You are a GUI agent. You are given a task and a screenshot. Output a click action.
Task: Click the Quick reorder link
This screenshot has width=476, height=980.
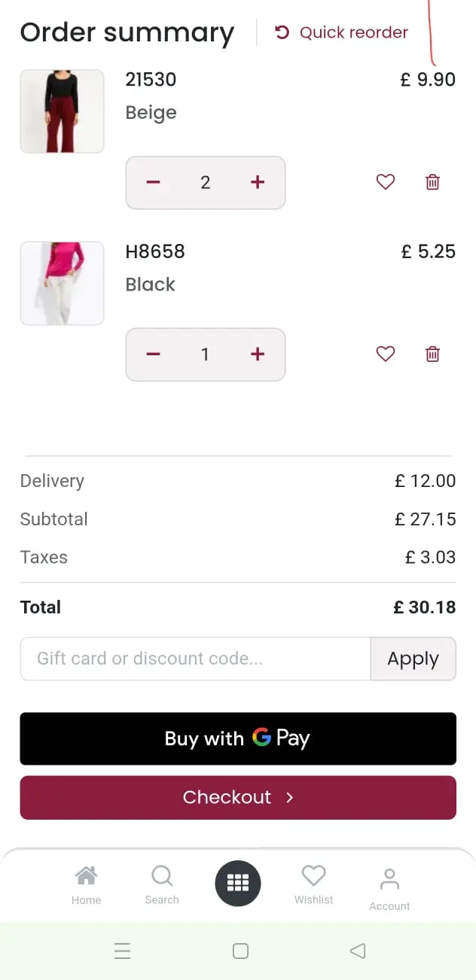coord(342,33)
